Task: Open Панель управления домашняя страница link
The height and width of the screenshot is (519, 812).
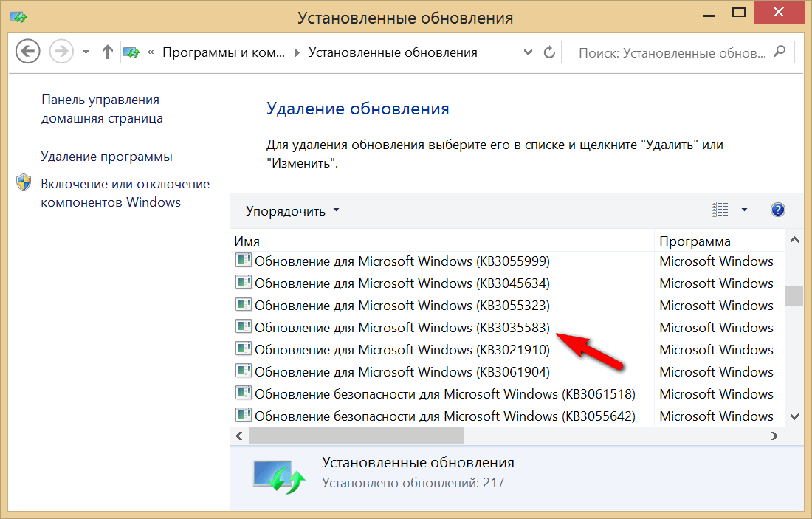Action: [x=109, y=109]
